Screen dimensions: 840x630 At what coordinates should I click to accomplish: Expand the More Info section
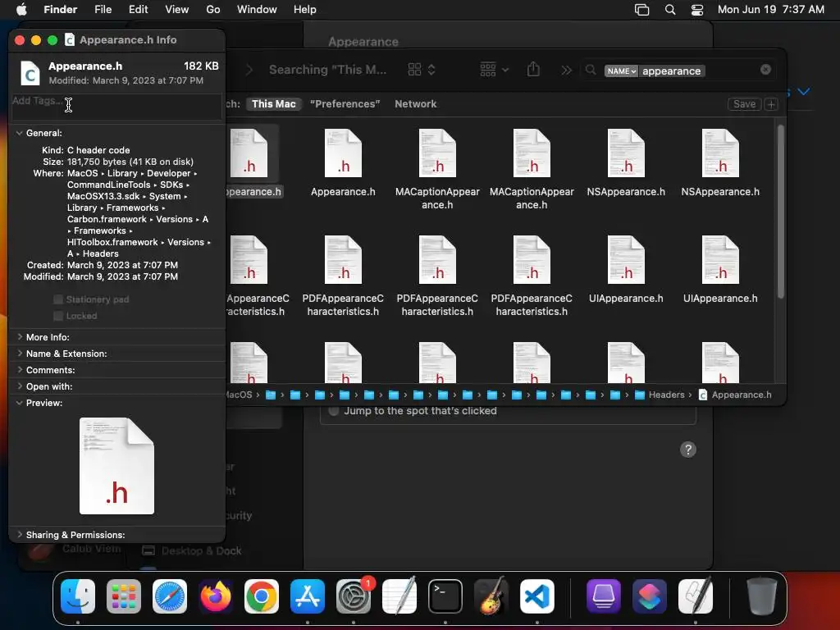[20, 337]
